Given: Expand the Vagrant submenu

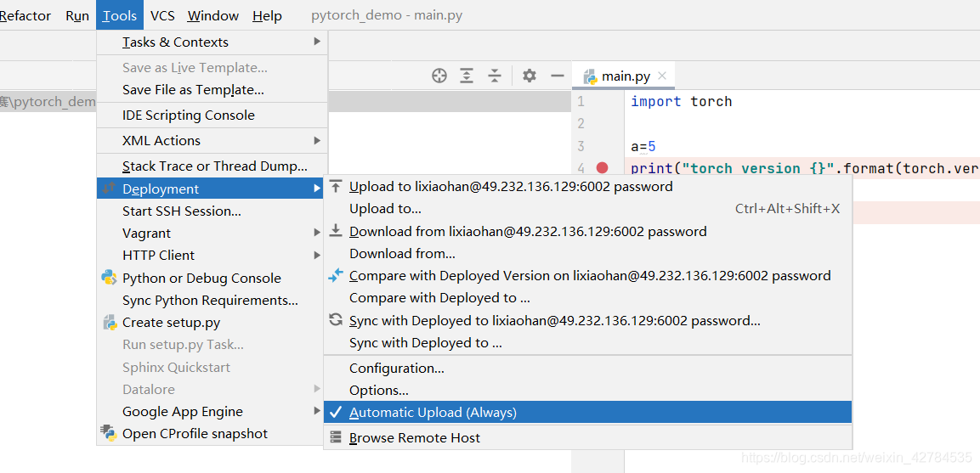Looking at the screenshot, I should point(212,233).
